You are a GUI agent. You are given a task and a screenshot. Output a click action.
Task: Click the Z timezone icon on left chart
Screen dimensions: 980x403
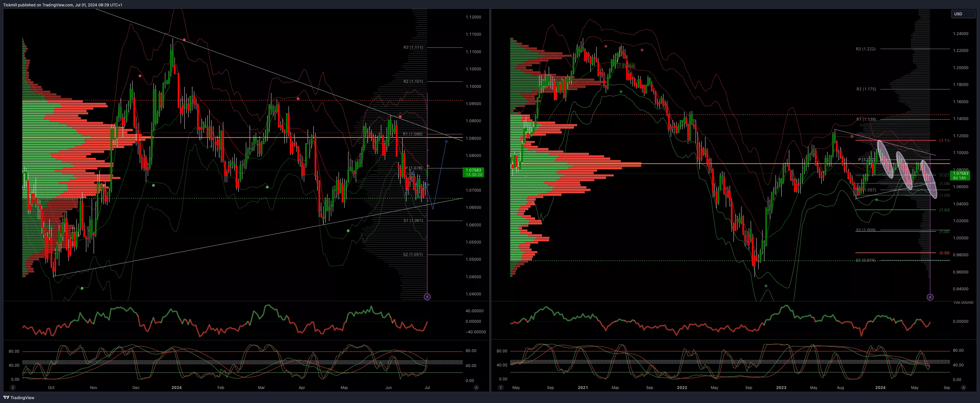coord(13,387)
